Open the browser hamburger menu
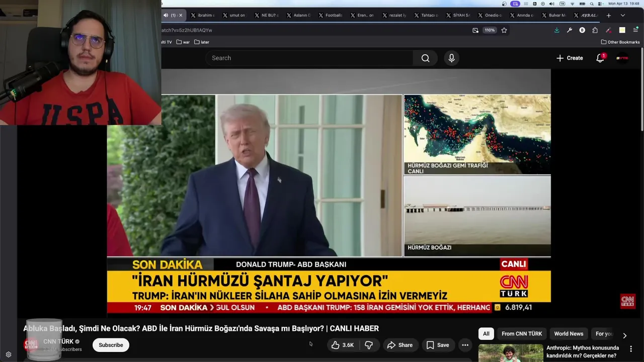This screenshot has width=644, height=362. pos(635,30)
